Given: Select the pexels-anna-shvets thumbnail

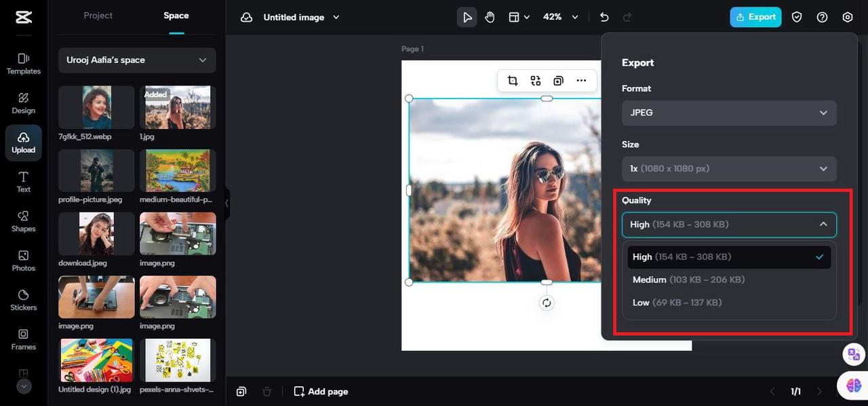Looking at the screenshot, I should pos(178,360).
